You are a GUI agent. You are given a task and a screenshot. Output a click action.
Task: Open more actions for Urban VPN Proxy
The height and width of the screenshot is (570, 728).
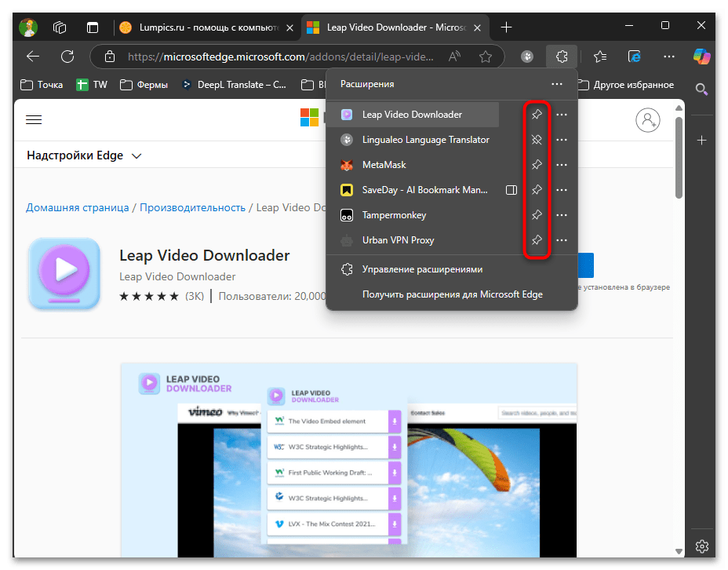[562, 239]
